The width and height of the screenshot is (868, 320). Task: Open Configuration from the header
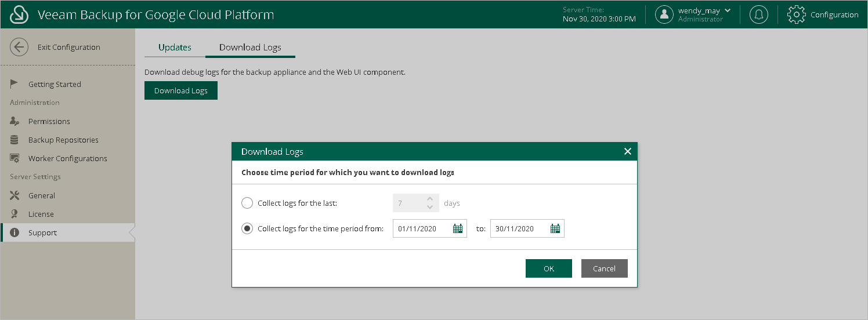click(834, 14)
